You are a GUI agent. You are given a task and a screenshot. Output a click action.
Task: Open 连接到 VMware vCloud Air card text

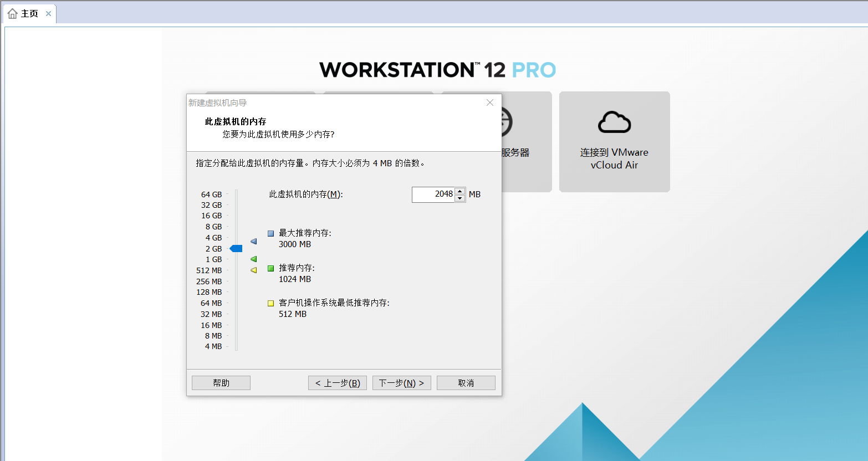click(614, 158)
